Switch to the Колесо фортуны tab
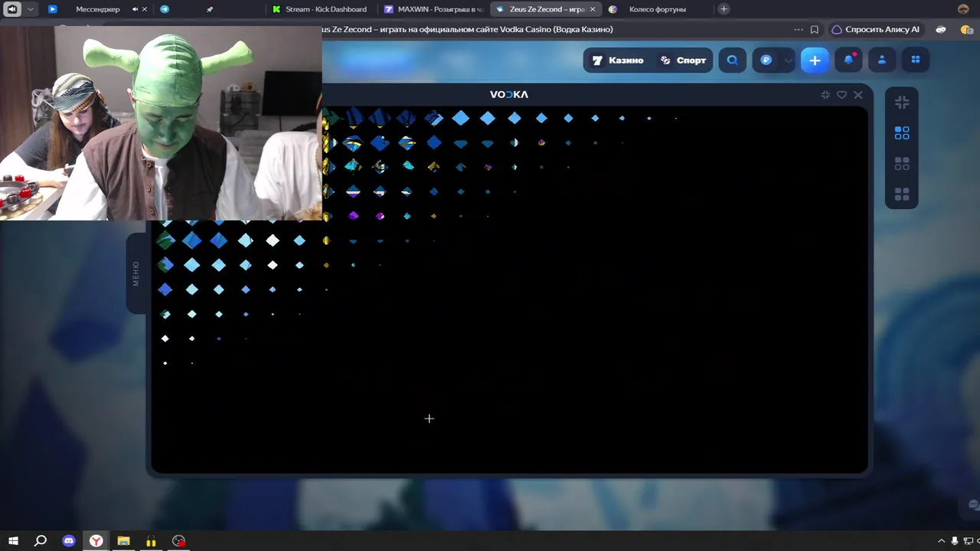This screenshot has height=551, width=980. 657,9
